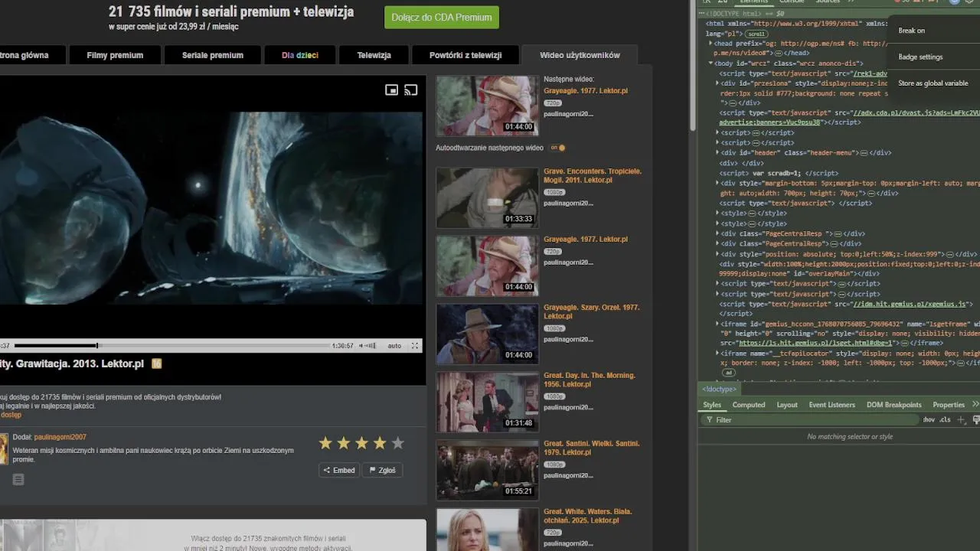This screenshot has height=551, width=980.
Task: Open the adx.cda.pl dvast.js script link
Action: coord(916,112)
